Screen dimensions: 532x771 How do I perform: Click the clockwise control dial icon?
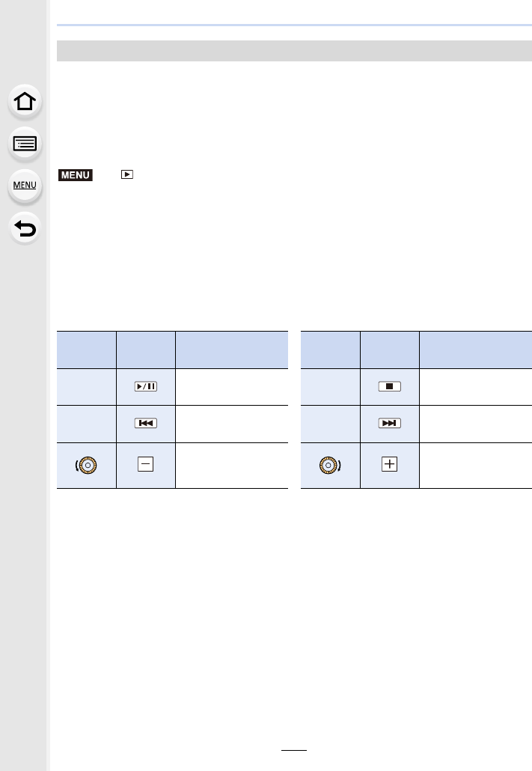coord(330,465)
